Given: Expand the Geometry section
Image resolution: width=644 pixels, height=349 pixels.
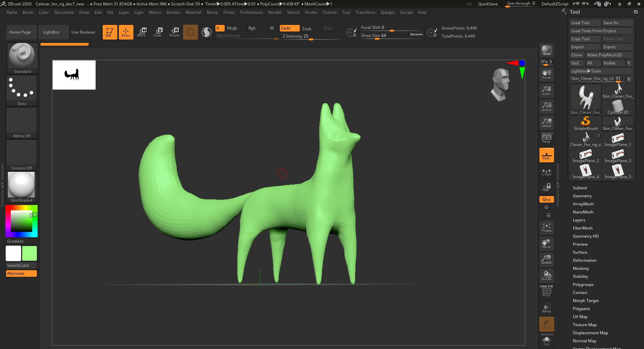Looking at the screenshot, I should 582,196.
